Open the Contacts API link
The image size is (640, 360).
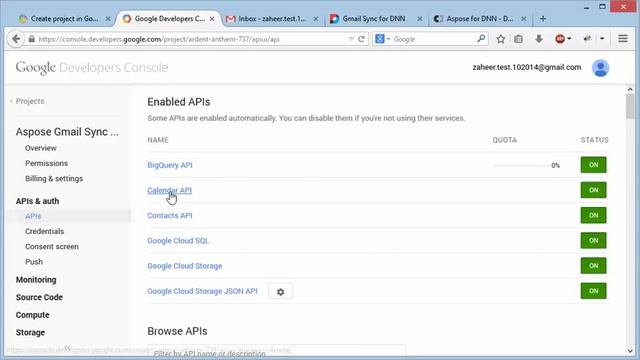tap(170, 216)
